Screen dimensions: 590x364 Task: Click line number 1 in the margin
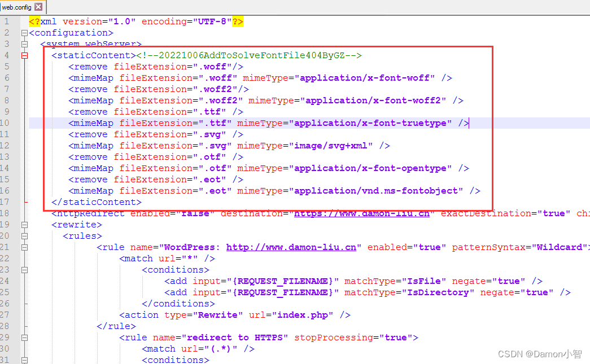pos(6,21)
